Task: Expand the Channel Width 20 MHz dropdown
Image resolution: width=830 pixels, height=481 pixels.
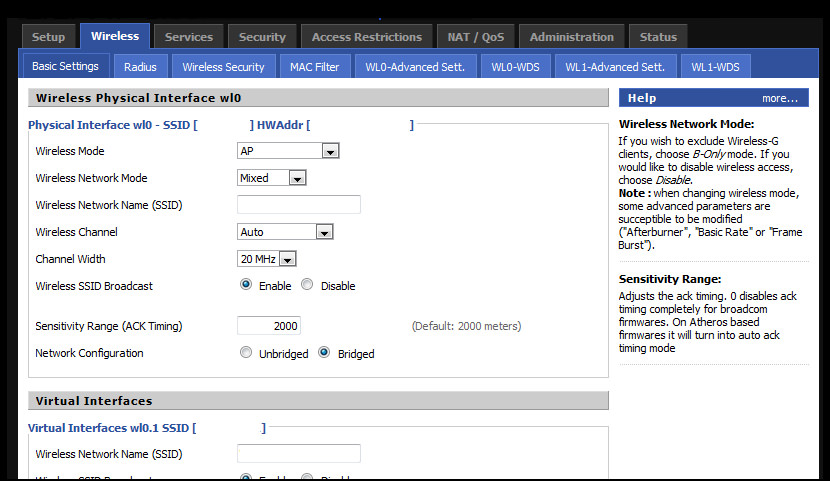Action: coord(287,259)
